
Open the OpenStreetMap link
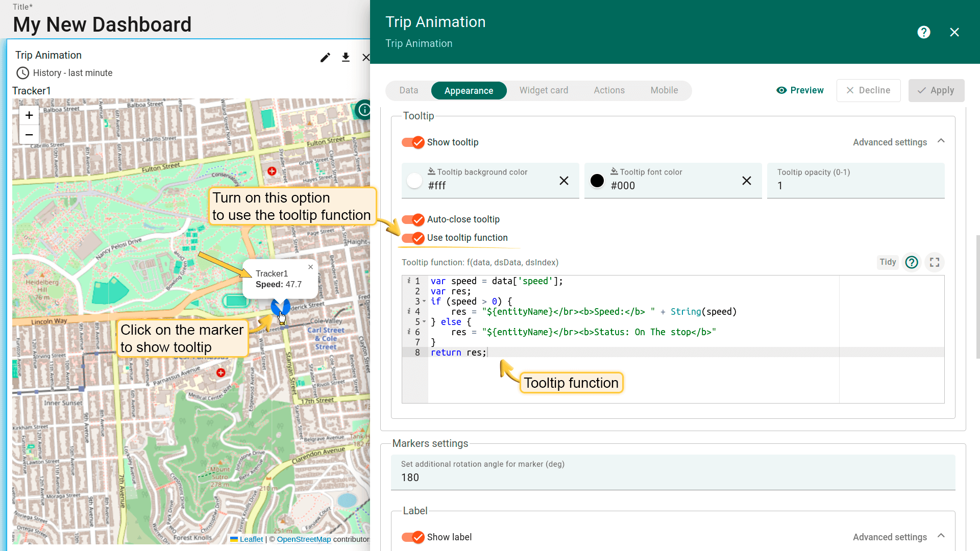click(x=304, y=539)
